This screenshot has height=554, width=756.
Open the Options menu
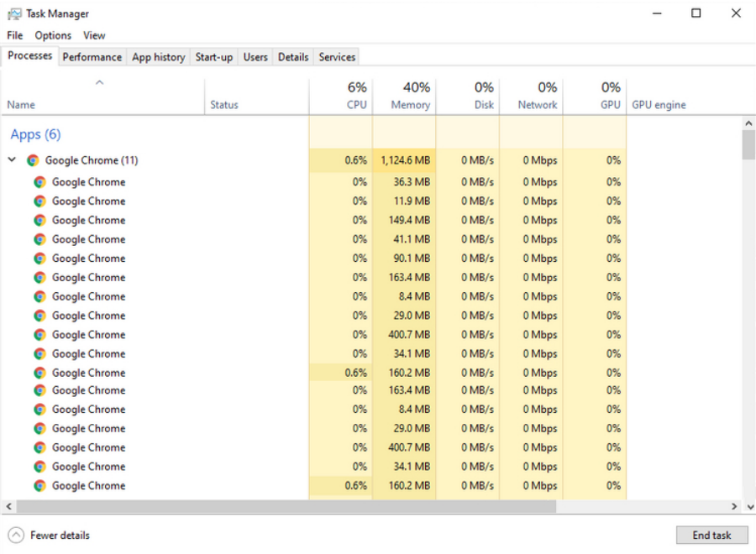point(53,35)
